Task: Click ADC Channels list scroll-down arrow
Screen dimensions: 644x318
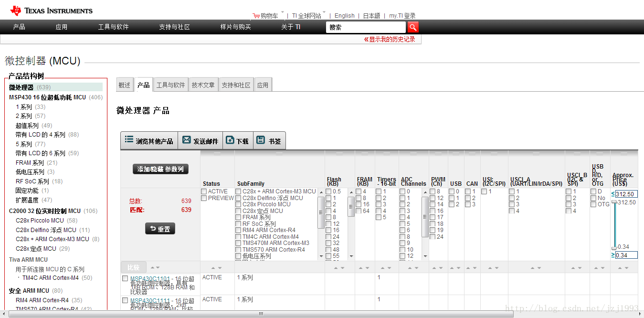Action: (425, 256)
